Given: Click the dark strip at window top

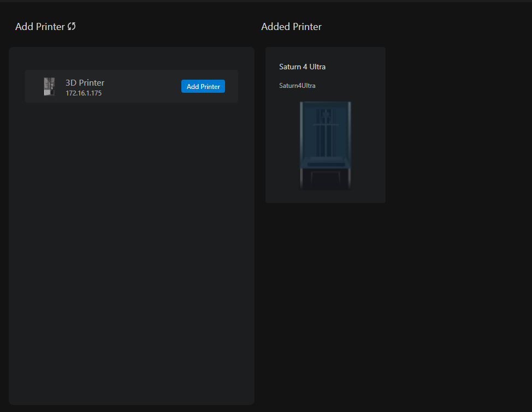Looking at the screenshot, I should [x=266, y=1].
